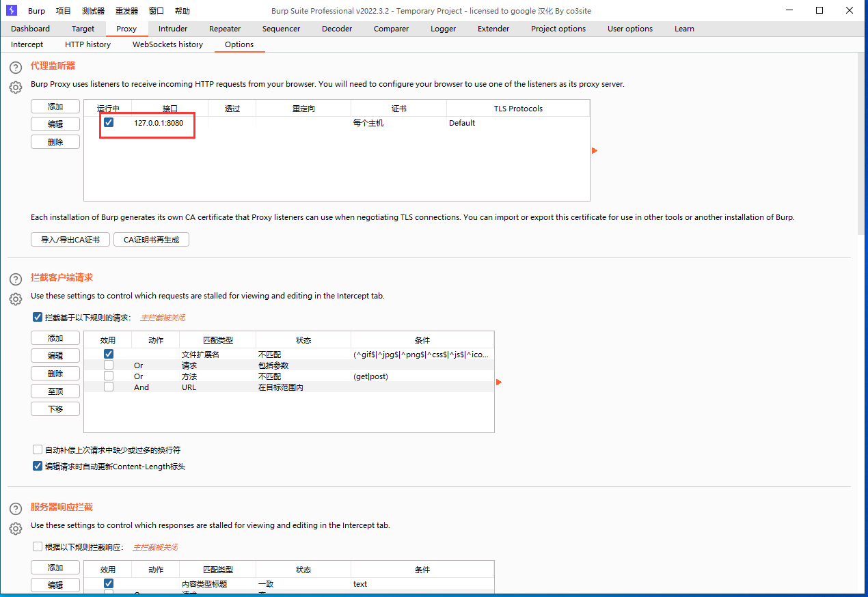
Task: Switch to the Dashboard tab
Action: [30, 29]
